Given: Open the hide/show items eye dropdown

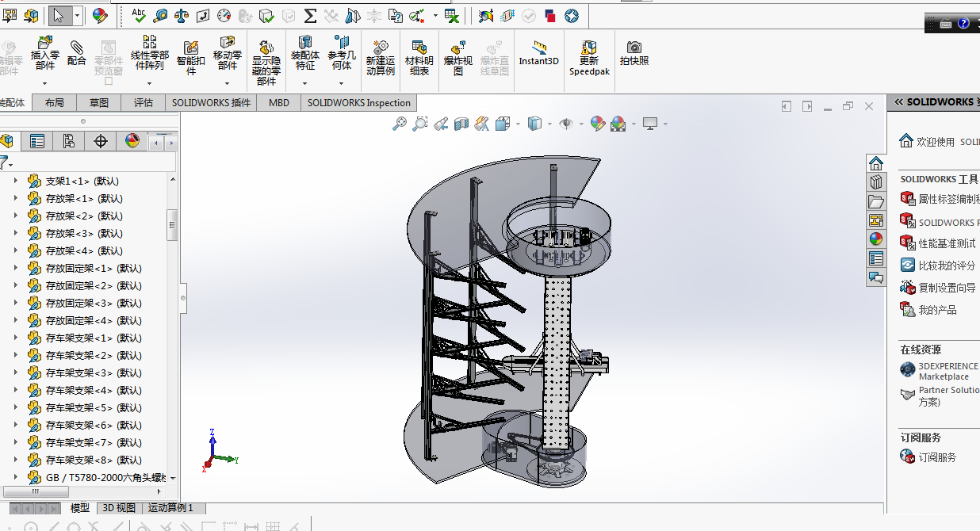Looking at the screenshot, I should point(580,124).
